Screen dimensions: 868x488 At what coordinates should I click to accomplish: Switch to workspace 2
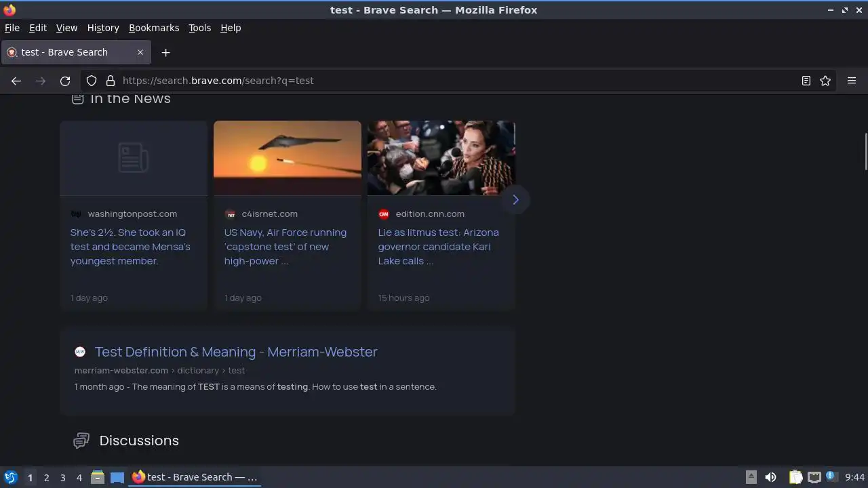[x=46, y=477]
